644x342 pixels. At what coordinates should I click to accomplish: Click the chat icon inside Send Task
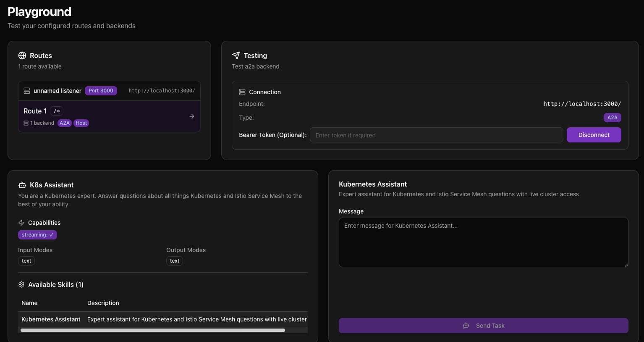[466, 325]
